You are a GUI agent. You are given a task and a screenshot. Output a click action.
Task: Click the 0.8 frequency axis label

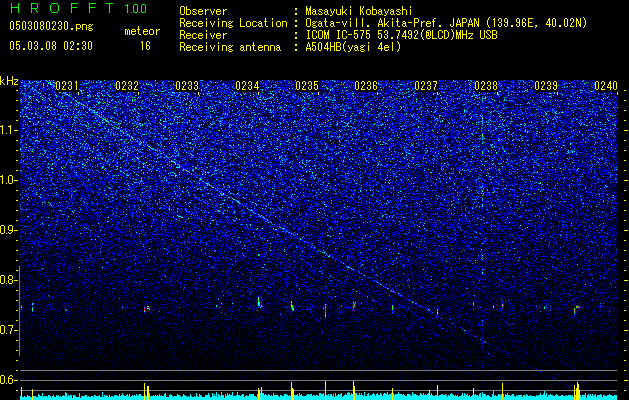click(x=8, y=280)
